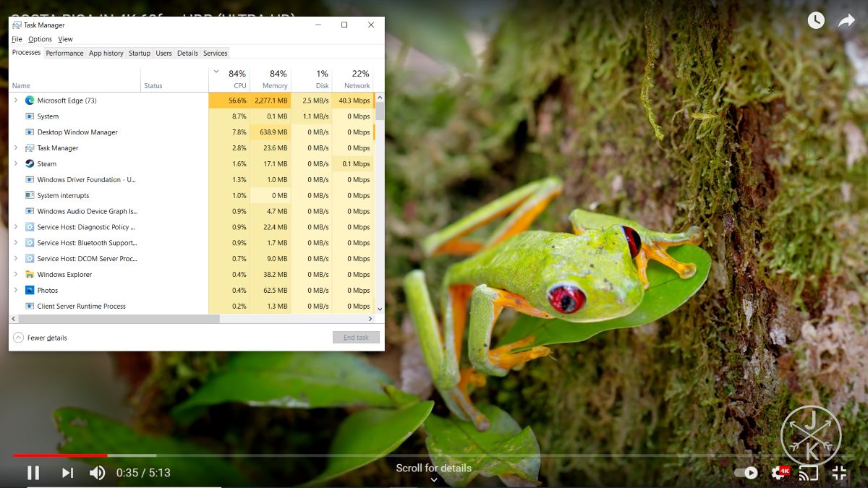Skip to next video

[67, 473]
